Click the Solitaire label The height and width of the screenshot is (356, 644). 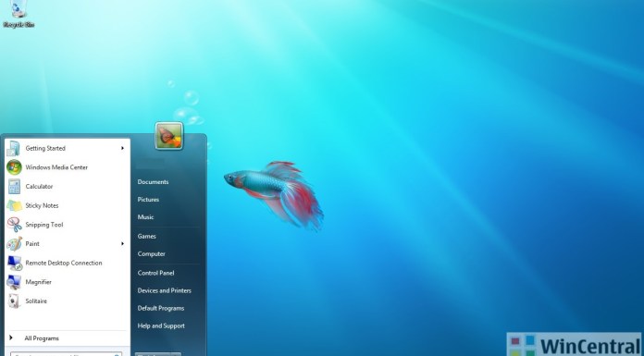[36, 301]
